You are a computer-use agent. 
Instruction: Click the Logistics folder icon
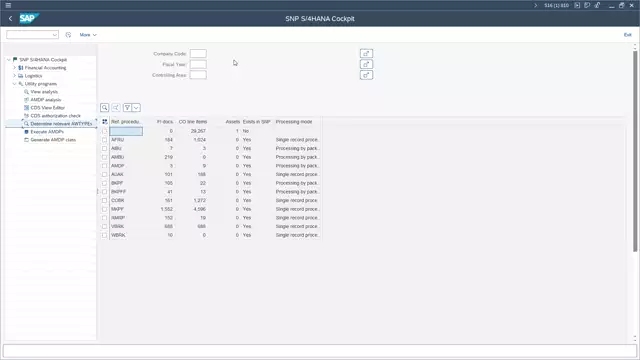click(x=21, y=76)
